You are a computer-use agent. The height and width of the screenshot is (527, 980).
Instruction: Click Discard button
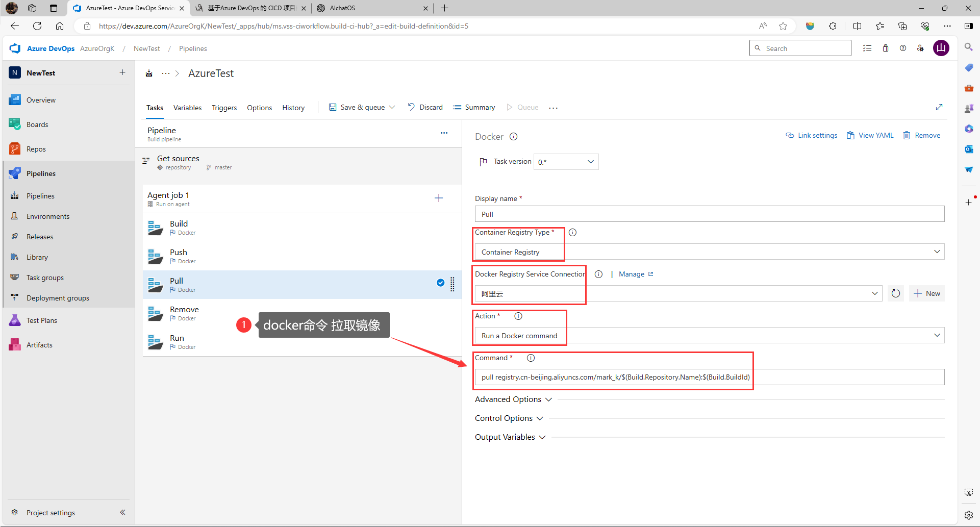tap(425, 107)
